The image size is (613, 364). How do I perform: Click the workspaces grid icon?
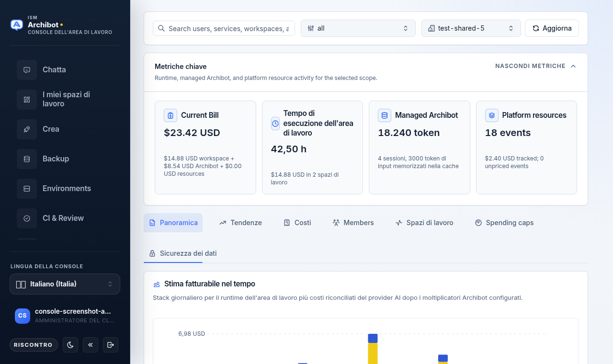27,100
